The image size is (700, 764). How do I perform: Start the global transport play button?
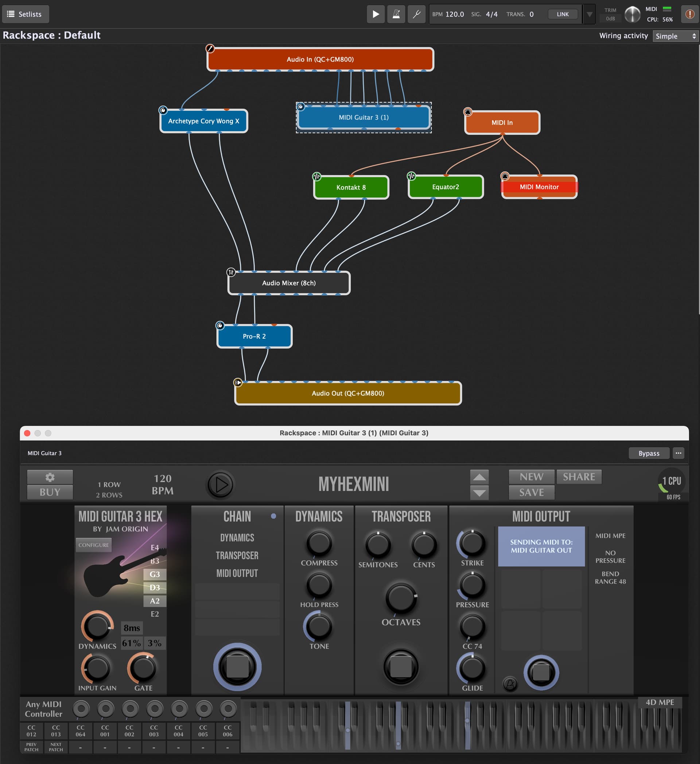click(x=375, y=15)
